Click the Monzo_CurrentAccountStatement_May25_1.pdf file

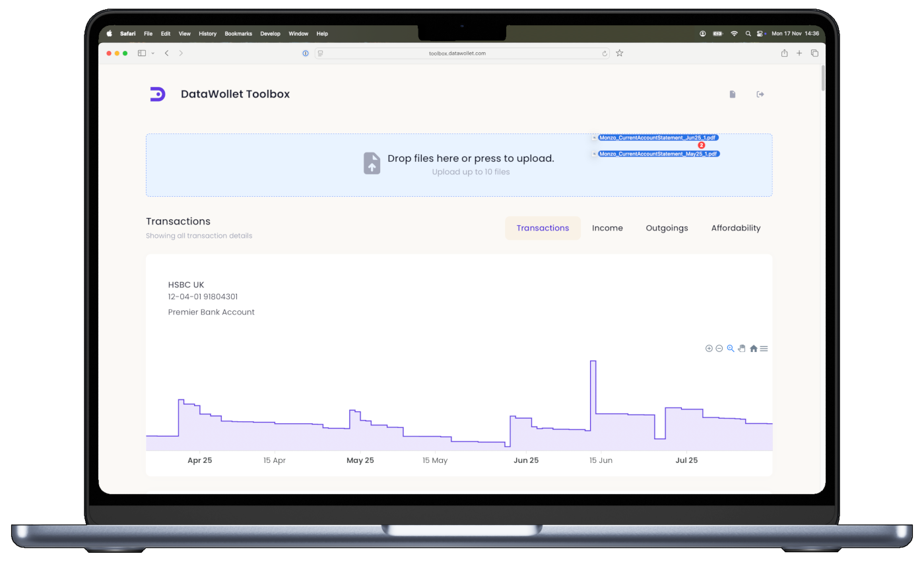pyautogui.click(x=659, y=154)
